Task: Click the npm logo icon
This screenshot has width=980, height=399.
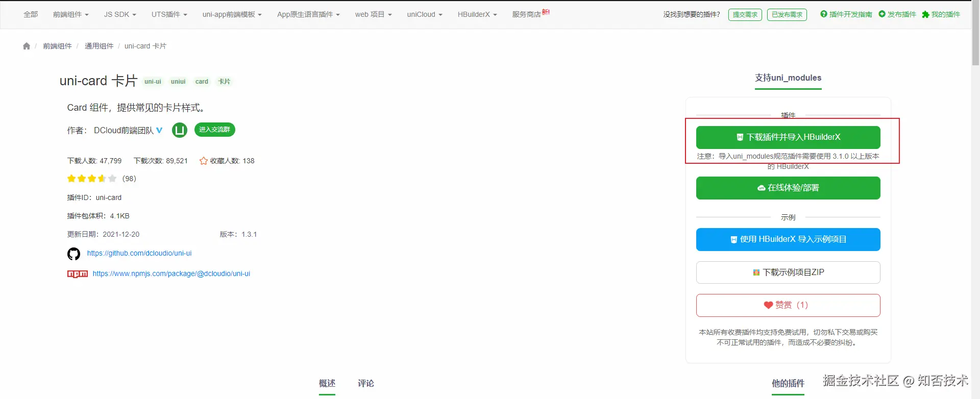Action: (x=78, y=274)
